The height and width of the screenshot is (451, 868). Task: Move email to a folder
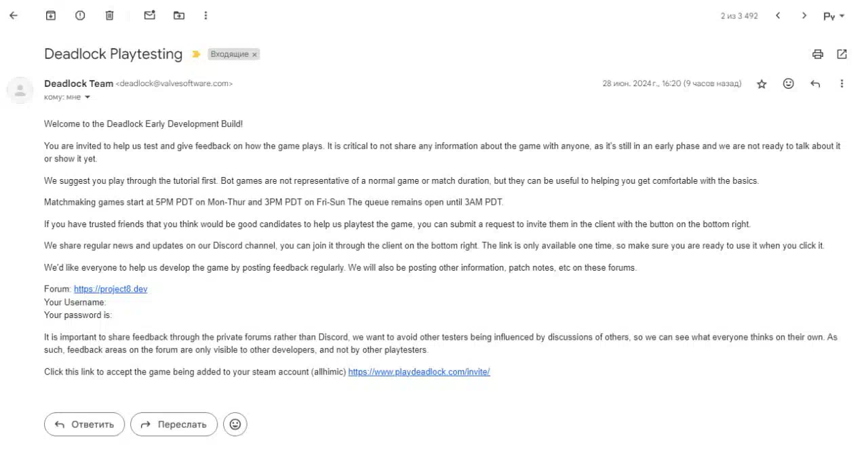pyautogui.click(x=179, y=16)
